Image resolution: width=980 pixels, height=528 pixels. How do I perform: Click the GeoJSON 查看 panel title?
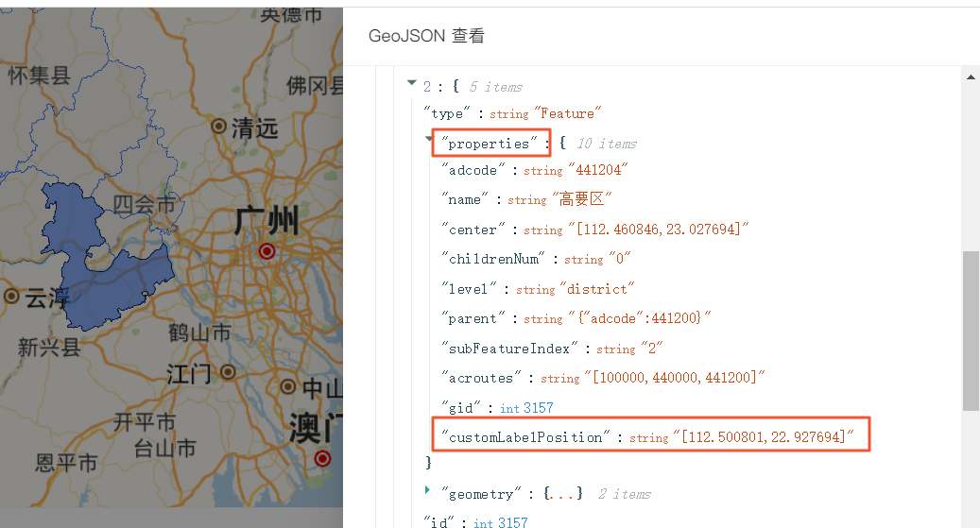[426, 36]
